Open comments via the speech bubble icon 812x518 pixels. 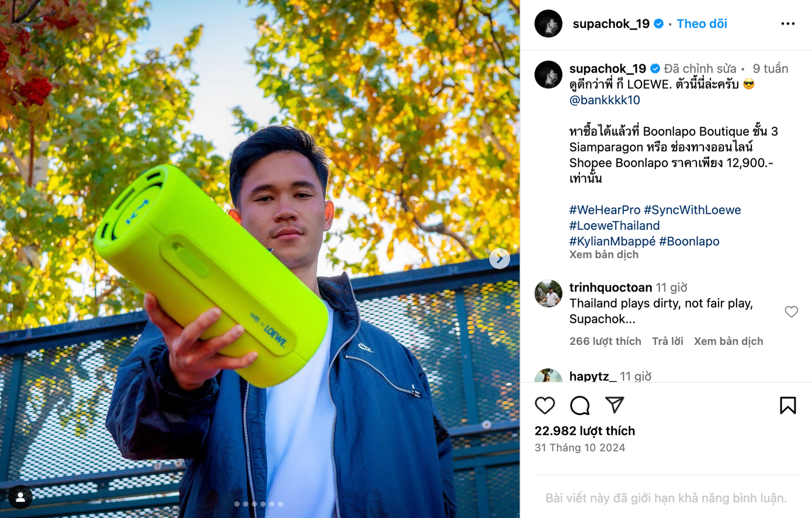click(x=579, y=405)
